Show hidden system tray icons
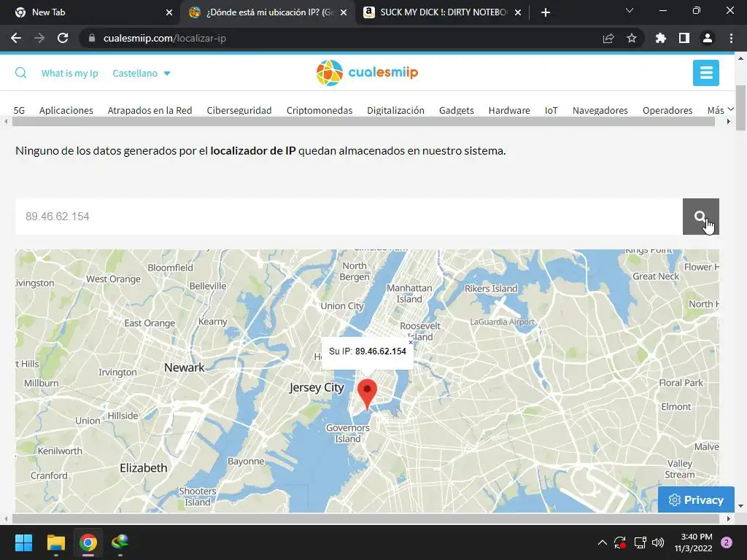Image resolution: width=747 pixels, height=560 pixels. (x=602, y=542)
